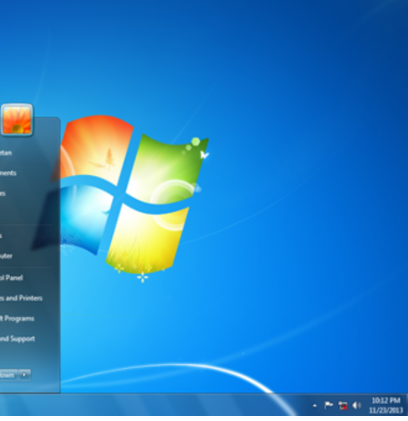This screenshot has height=421, width=408.
Task: Click the Shut down button
Action: pos(8,375)
